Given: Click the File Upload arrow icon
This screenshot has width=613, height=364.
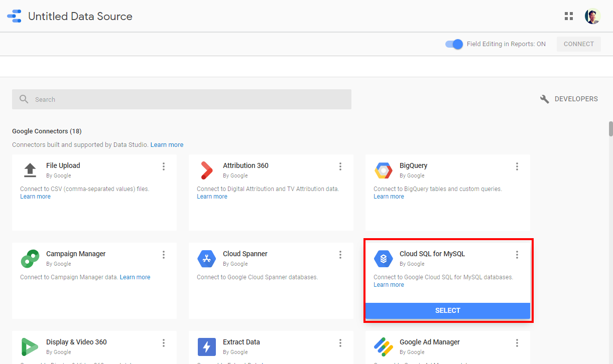Looking at the screenshot, I should pos(30,170).
